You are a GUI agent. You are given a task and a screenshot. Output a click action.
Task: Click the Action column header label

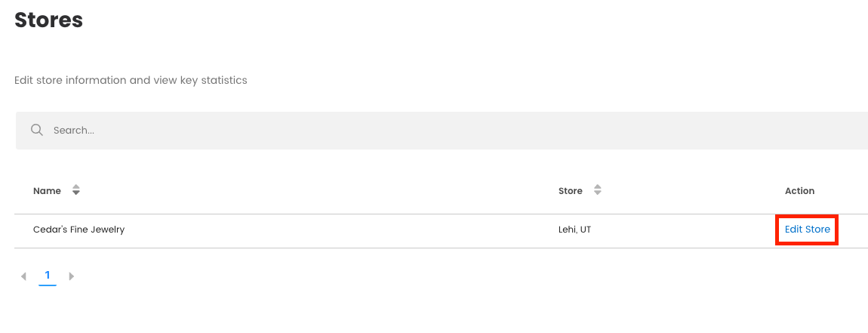(x=799, y=191)
